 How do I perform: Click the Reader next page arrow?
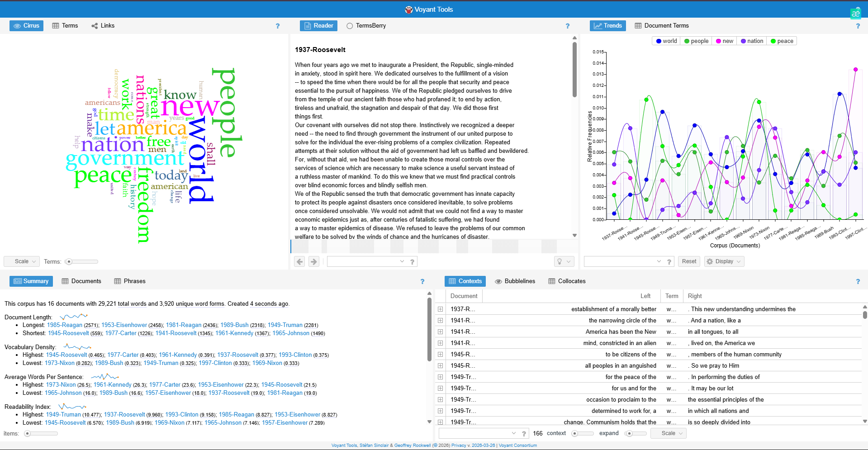314,261
